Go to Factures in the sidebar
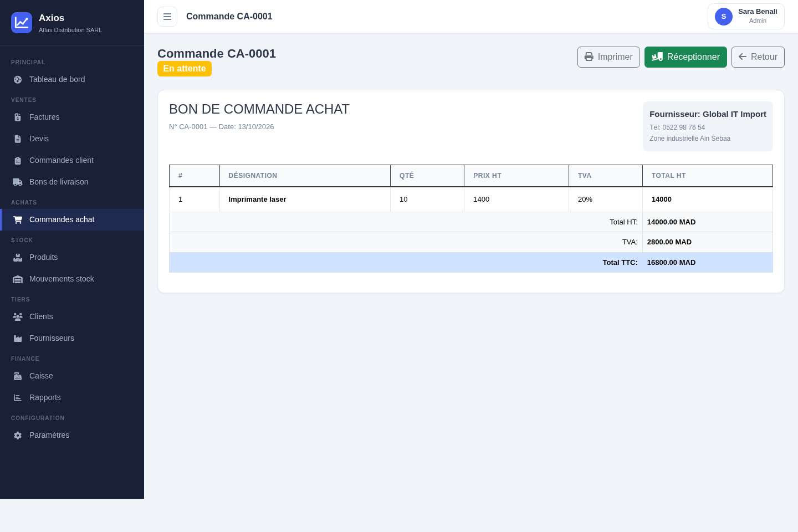 coord(72,117)
